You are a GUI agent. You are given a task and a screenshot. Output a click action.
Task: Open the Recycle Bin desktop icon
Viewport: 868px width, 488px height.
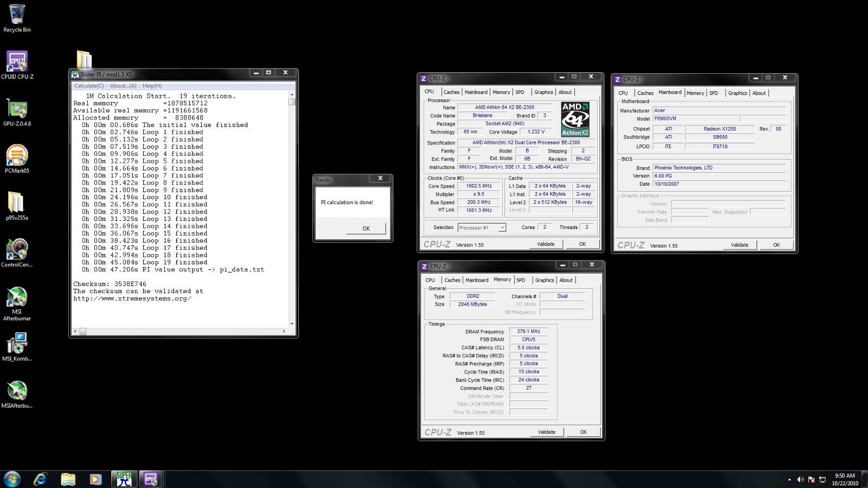pyautogui.click(x=17, y=18)
